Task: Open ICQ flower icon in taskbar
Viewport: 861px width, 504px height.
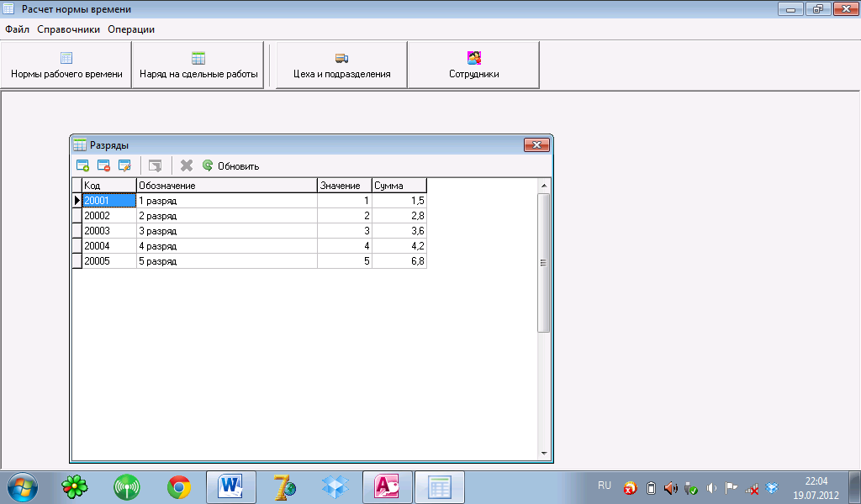Action: click(75, 487)
